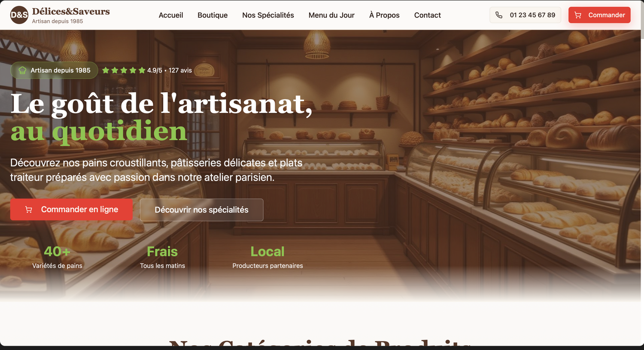Click the Délices&Saveurs brand name

(x=71, y=12)
